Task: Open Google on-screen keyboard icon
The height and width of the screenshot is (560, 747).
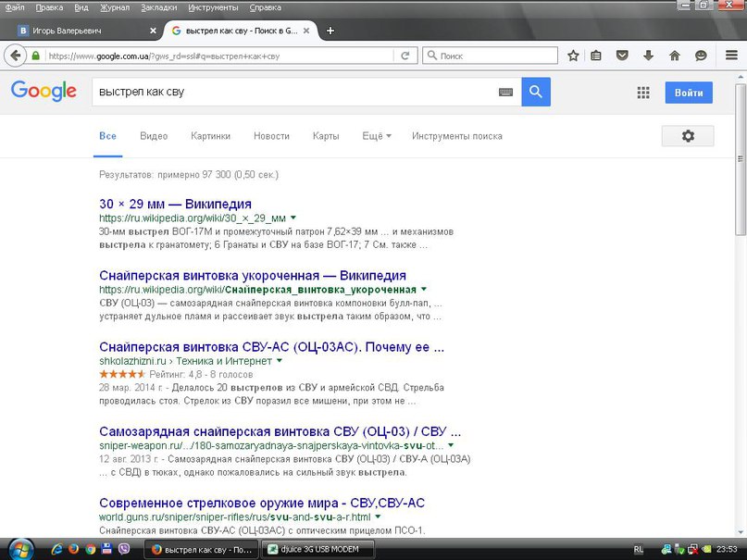Action: point(505,92)
